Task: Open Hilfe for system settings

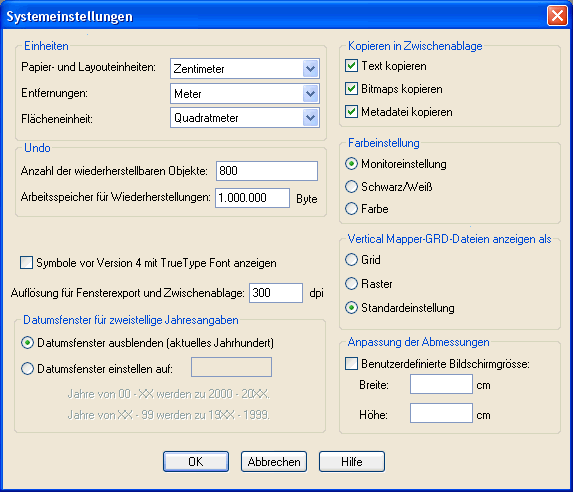Action: 352,461
